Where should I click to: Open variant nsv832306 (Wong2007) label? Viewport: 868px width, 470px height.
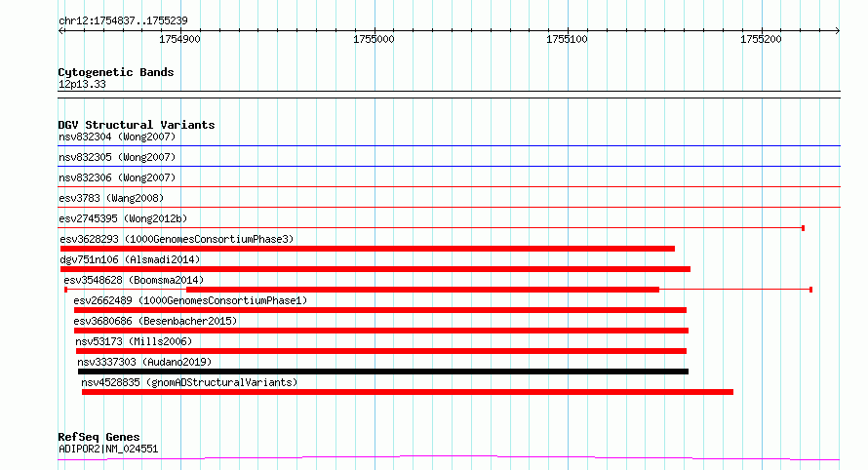click(117, 177)
